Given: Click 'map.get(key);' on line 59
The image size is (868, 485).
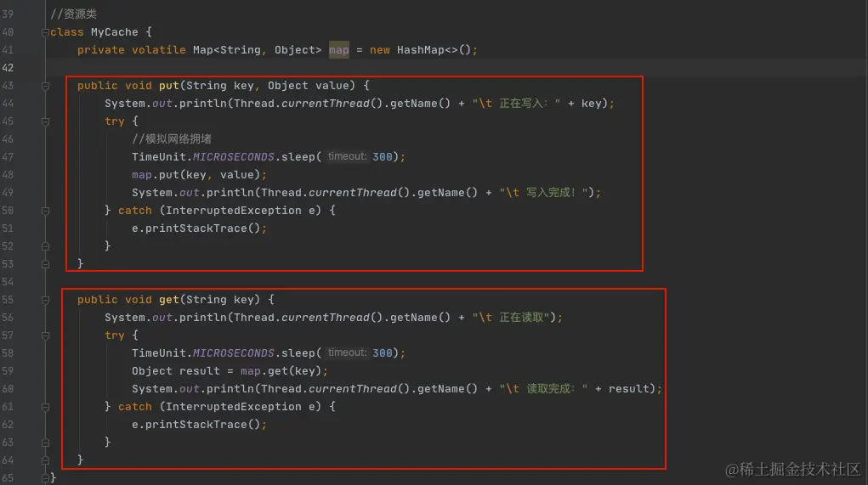Looking at the screenshot, I should (284, 371).
